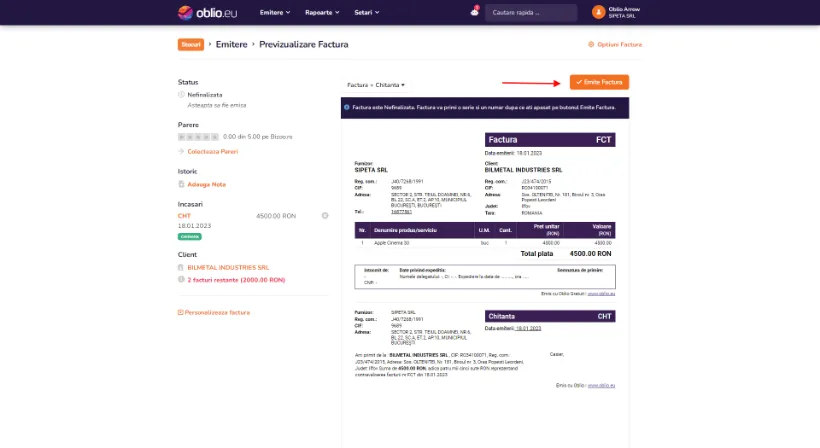The image size is (820, 448).
Task: Click the Personalizeaza factura edit icon
Action: pyautogui.click(x=180, y=312)
